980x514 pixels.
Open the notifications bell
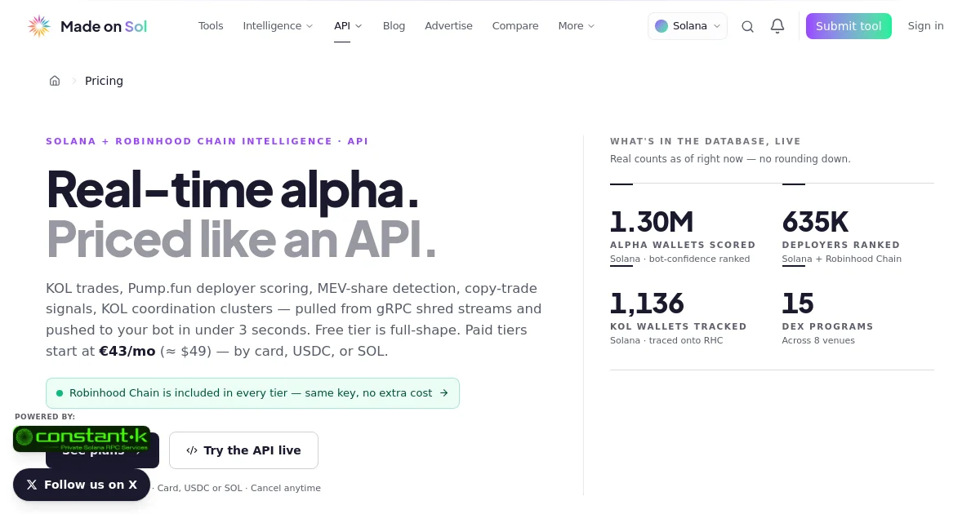pos(777,26)
